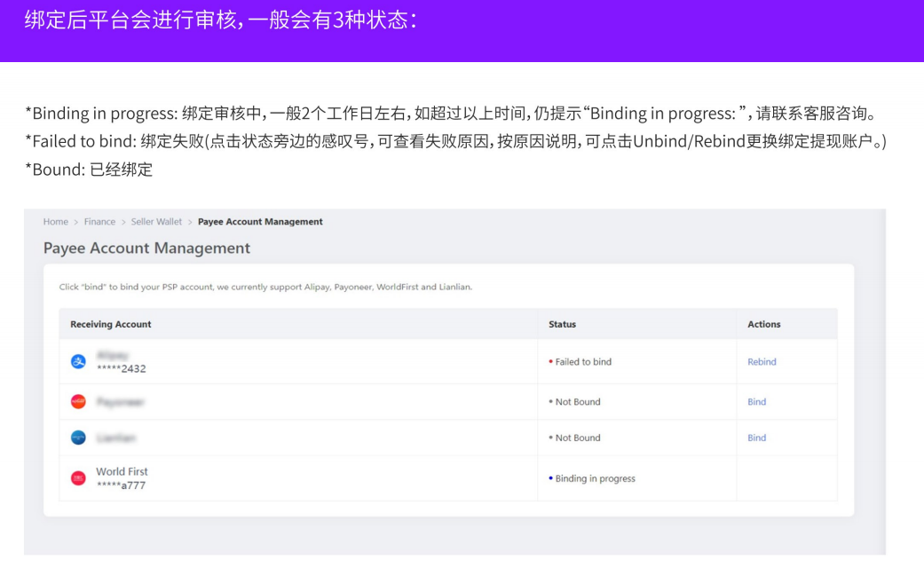Image resolution: width=924 pixels, height=568 pixels.
Task: Select the Payee Account Management breadcrumb item
Action: click(260, 222)
